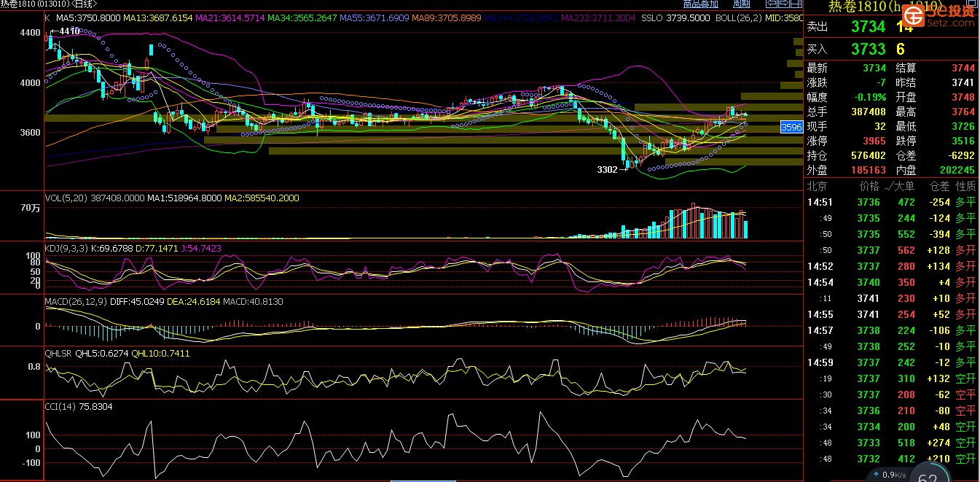
Task: Select the trade row 3733 518 +274
Action: (x=892, y=443)
